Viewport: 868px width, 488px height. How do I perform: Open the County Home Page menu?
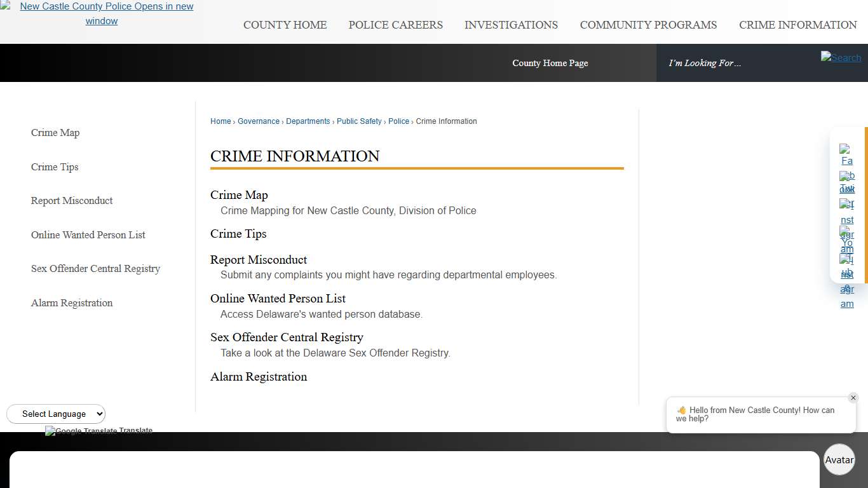(550, 62)
